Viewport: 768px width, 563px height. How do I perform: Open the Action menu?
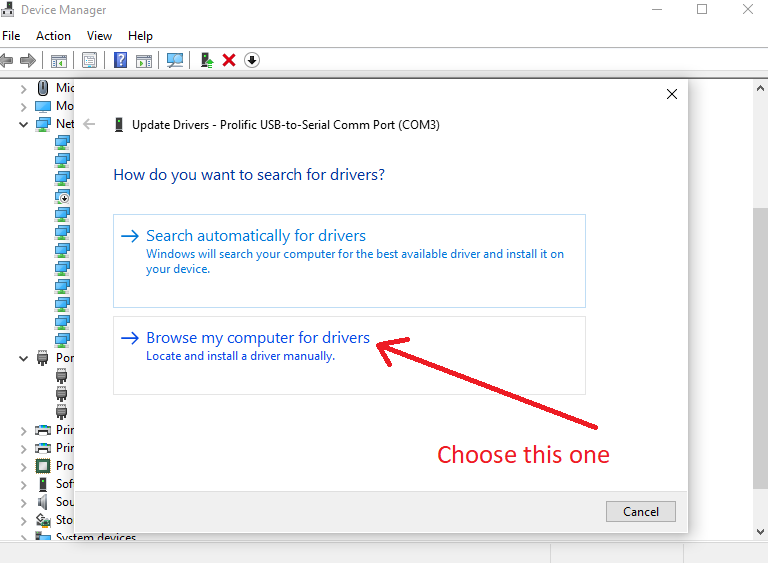tap(53, 35)
